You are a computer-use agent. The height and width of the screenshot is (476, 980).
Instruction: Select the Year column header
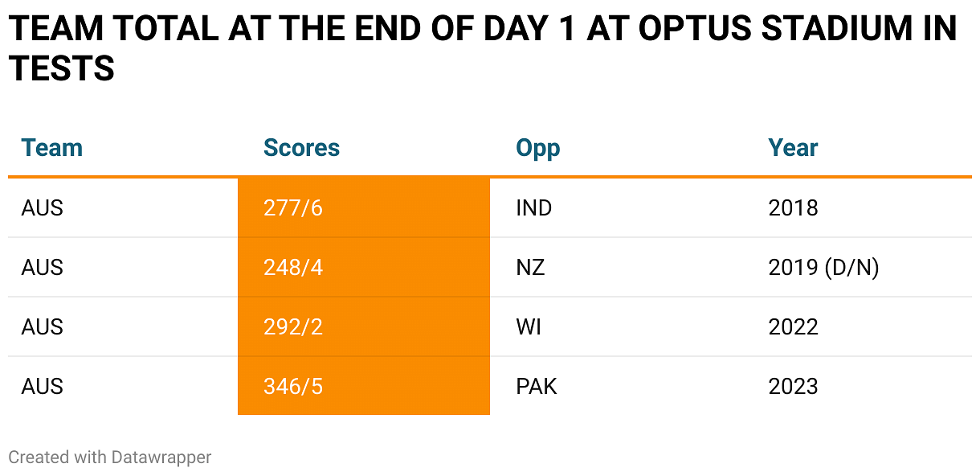tap(793, 148)
